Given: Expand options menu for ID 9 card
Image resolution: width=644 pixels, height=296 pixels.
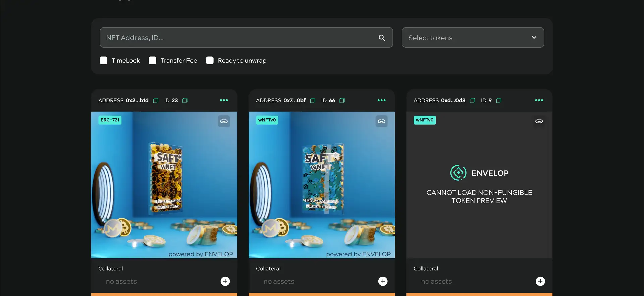Looking at the screenshot, I should [539, 100].
